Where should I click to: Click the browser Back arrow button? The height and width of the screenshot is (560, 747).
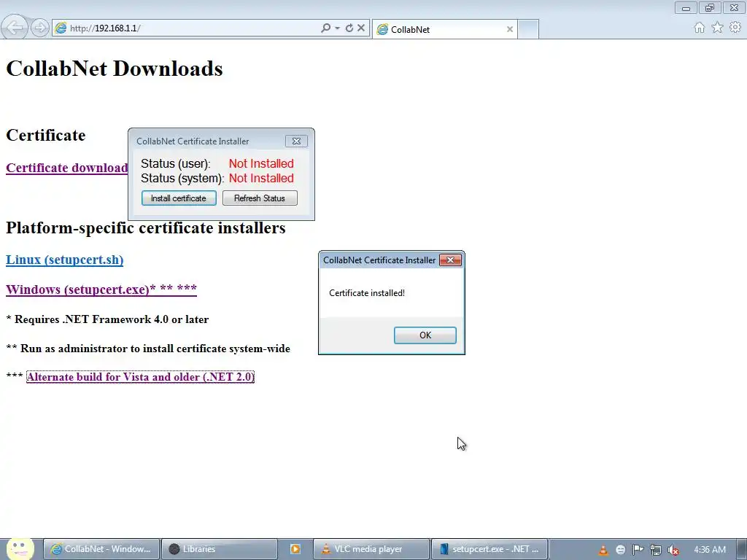point(15,28)
